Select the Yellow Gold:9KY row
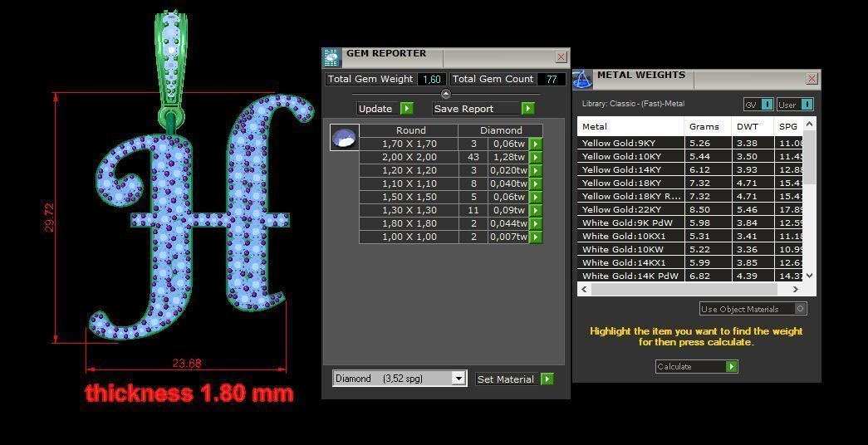 [690, 144]
